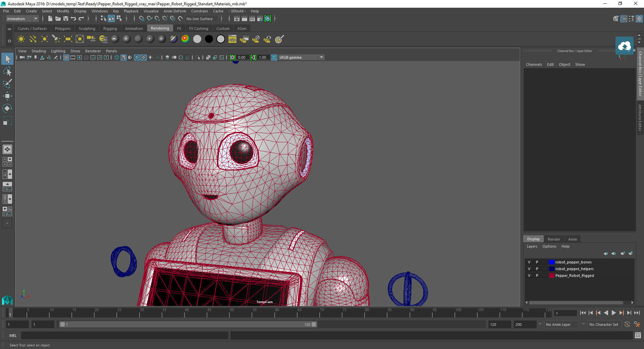Click Pepper_Robot_Rigged red color swatch
Image resolution: width=644 pixels, height=349 pixels.
pyautogui.click(x=551, y=276)
